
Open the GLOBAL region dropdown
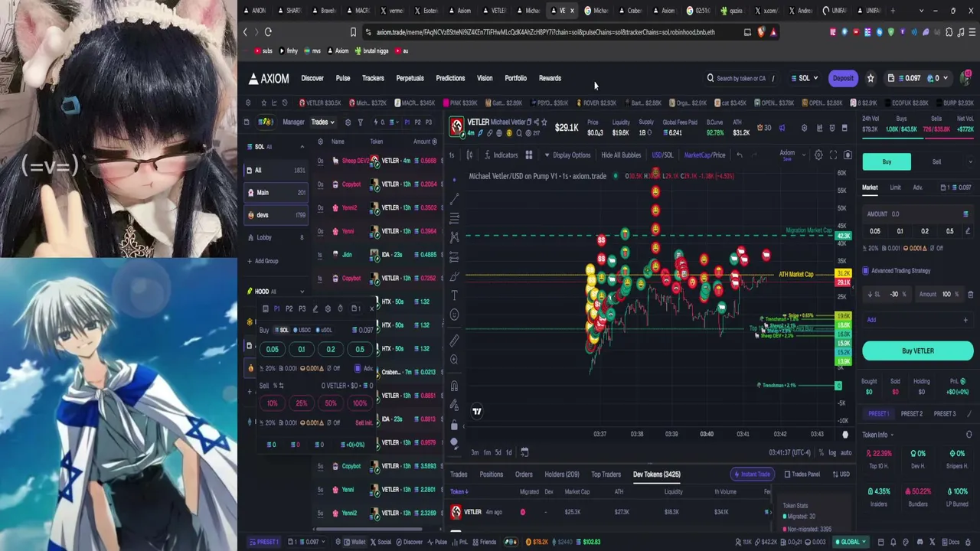tap(851, 543)
